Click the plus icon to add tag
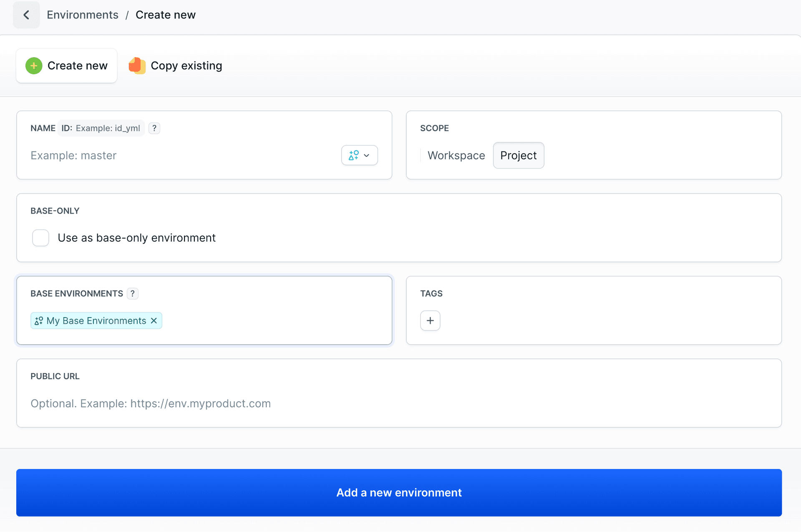Screen dimensions: 801x532 coord(430,321)
